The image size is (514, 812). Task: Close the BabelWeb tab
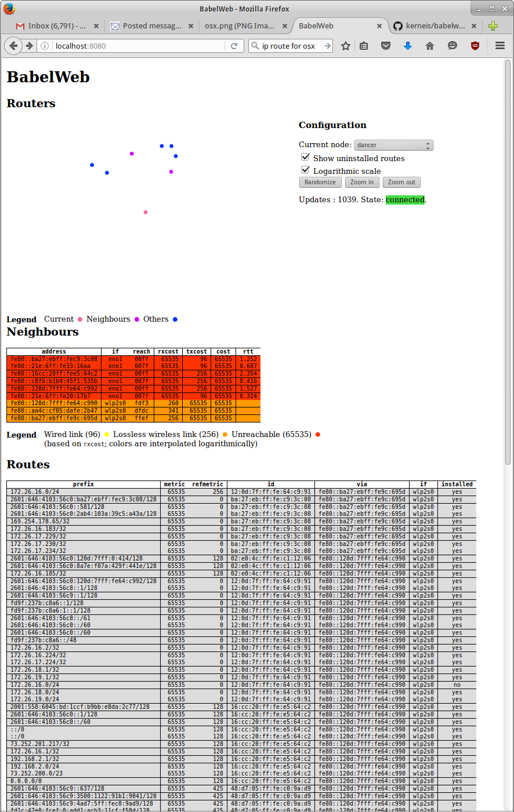tap(379, 26)
